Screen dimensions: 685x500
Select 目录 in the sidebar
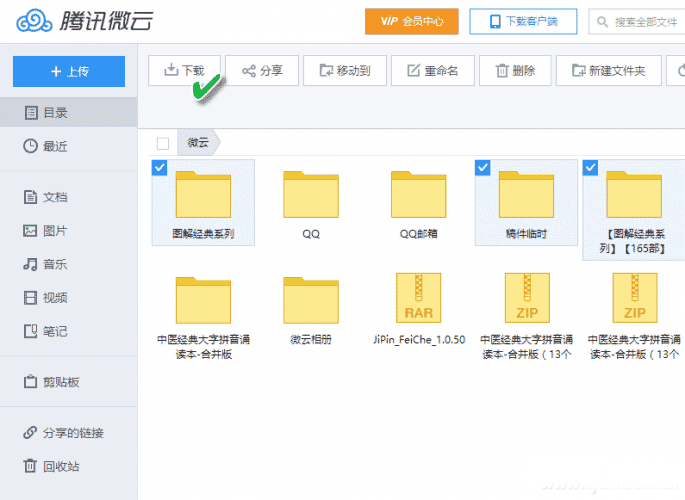pyautogui.click(x=69, y=112)
